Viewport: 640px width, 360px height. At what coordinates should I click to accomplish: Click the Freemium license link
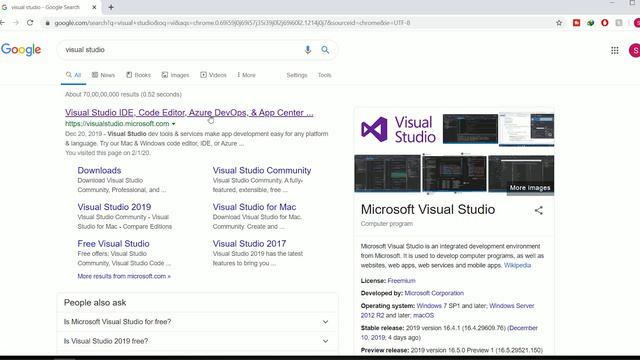[401, 281]
